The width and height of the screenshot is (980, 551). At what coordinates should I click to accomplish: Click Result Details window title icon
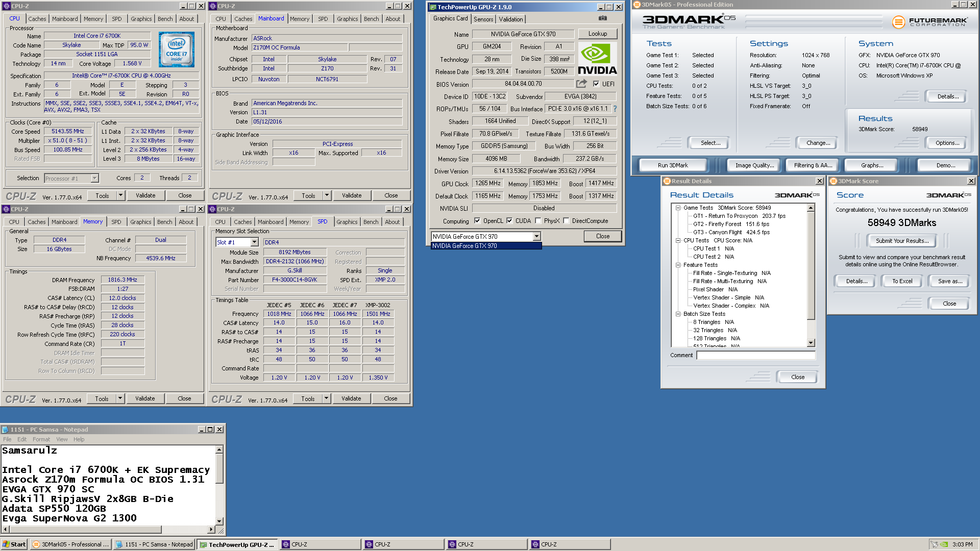pos(667,181)
